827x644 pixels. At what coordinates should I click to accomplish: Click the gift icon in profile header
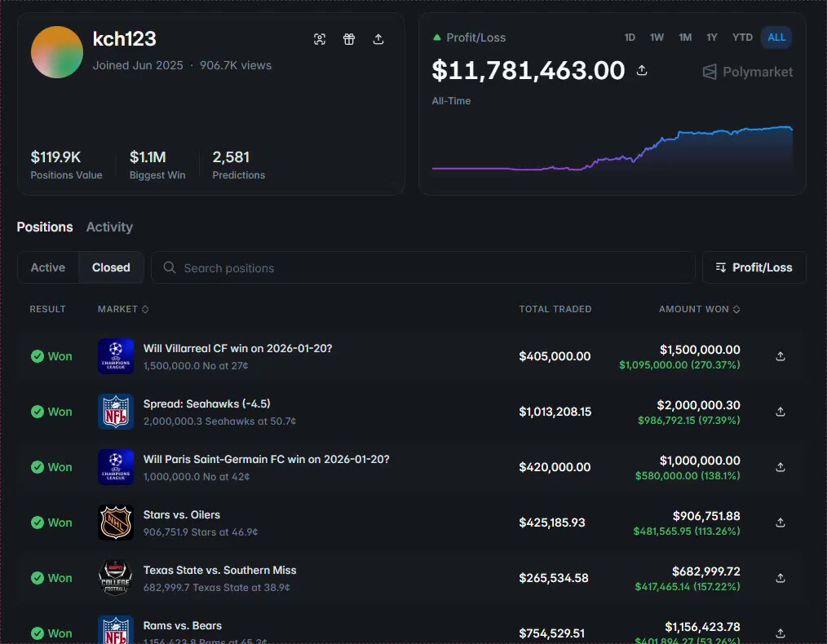coord(349,39)
